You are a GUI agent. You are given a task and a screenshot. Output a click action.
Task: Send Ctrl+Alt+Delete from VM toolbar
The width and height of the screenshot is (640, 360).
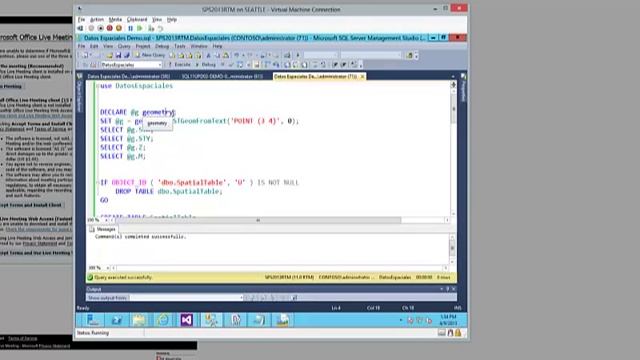pyautogui.click(x=80, y=28)
